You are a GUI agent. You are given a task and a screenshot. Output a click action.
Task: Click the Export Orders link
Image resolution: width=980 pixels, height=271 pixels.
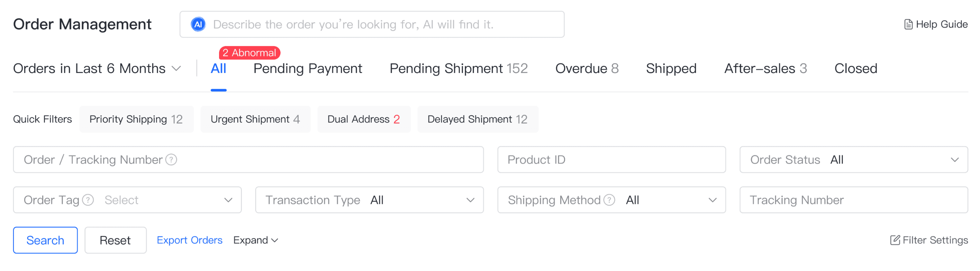click(189, 240)
